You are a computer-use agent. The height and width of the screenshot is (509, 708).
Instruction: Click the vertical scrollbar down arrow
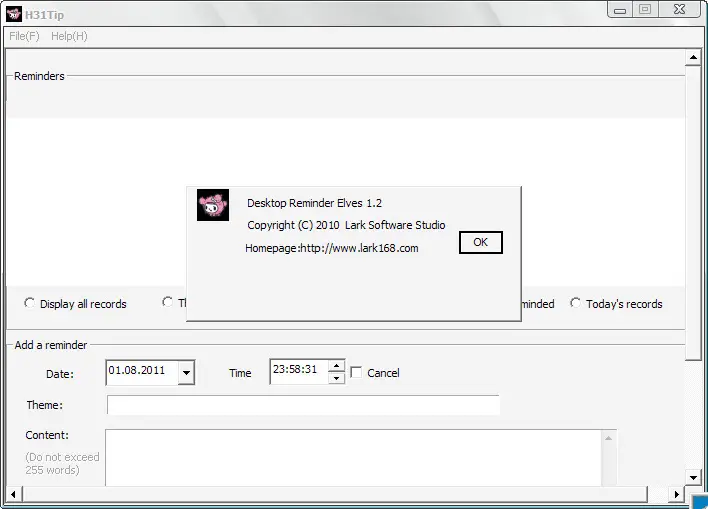click(x=693, y=477)
